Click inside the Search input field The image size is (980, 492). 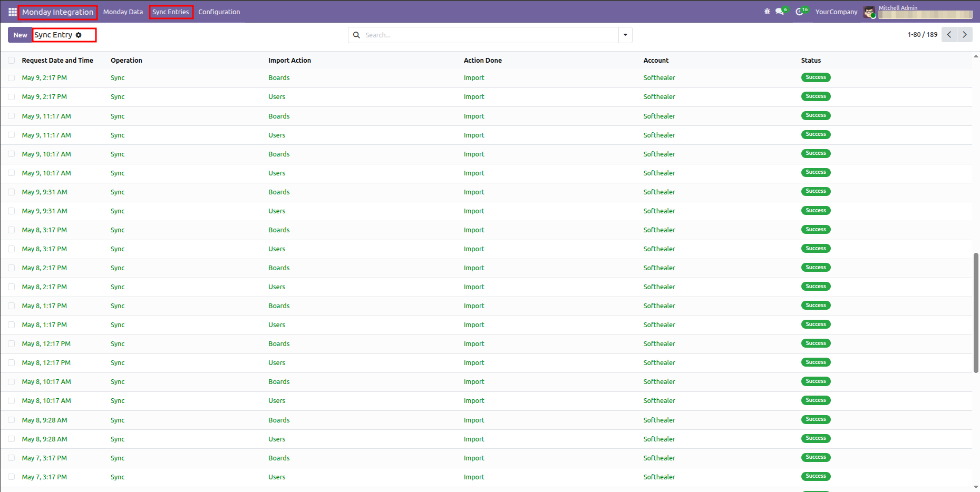[x=490, y=35]
